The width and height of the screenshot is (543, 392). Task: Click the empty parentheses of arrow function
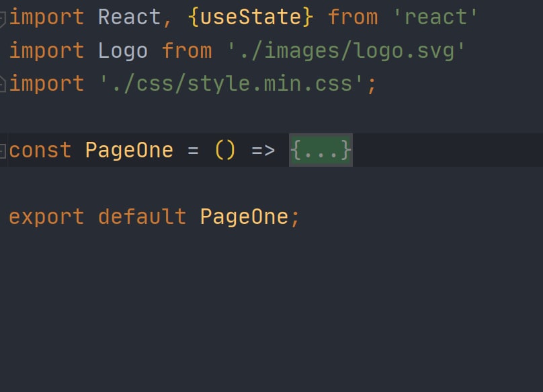[x=225, y=151]
